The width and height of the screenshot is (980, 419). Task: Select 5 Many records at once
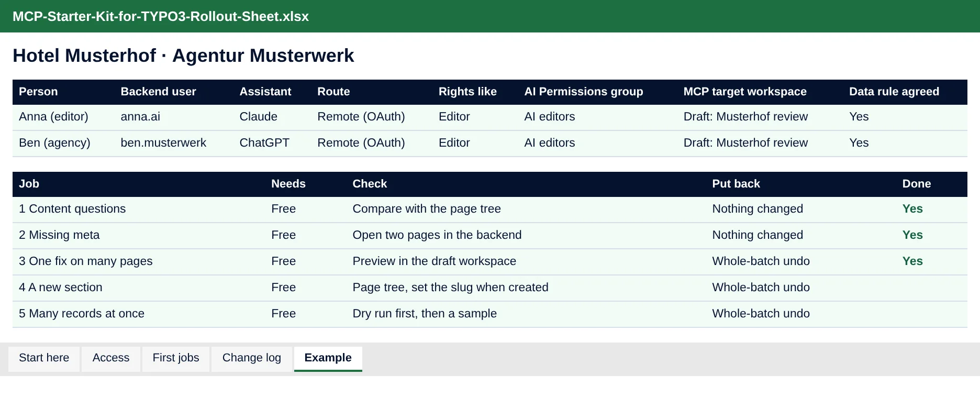tap(82, 314)
